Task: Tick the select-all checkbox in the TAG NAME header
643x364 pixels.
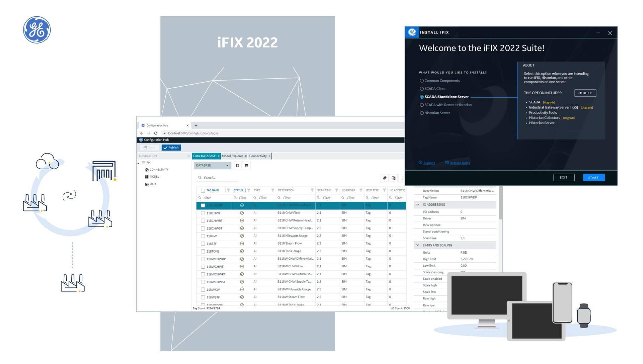Action: (203, 191)
